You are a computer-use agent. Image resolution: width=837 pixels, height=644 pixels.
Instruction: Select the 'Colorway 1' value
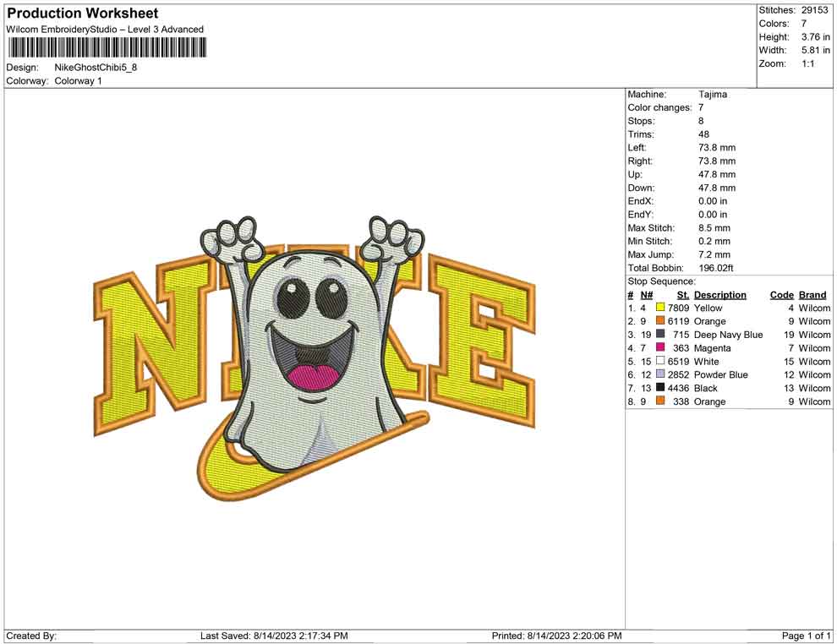point(78,81)
